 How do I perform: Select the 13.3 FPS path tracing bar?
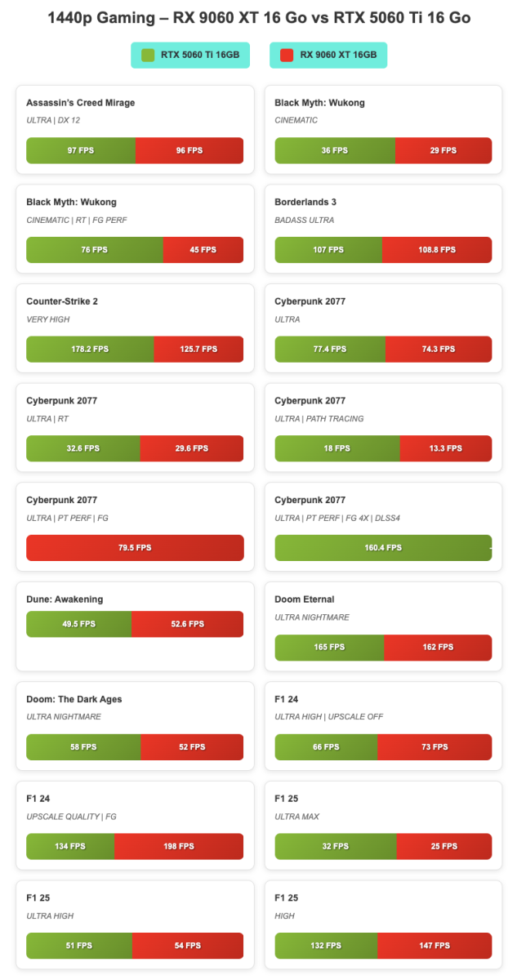point(445,448)
